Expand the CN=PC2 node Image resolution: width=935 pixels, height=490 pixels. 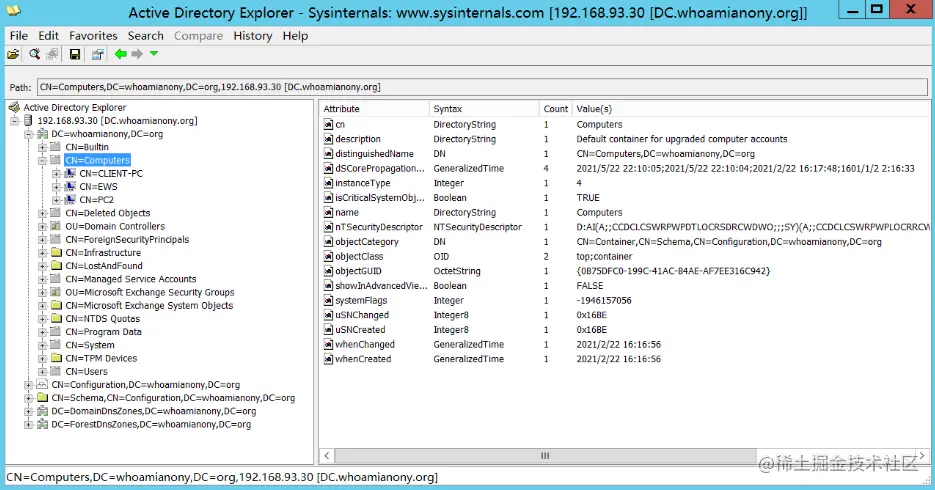[56, 200]
